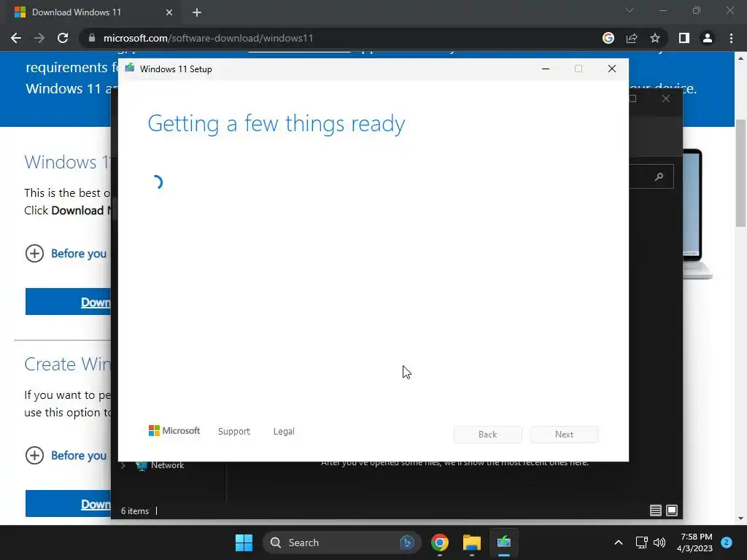
Task: Click File Explorer search magnifier
Action: click(x=659, y=176)
